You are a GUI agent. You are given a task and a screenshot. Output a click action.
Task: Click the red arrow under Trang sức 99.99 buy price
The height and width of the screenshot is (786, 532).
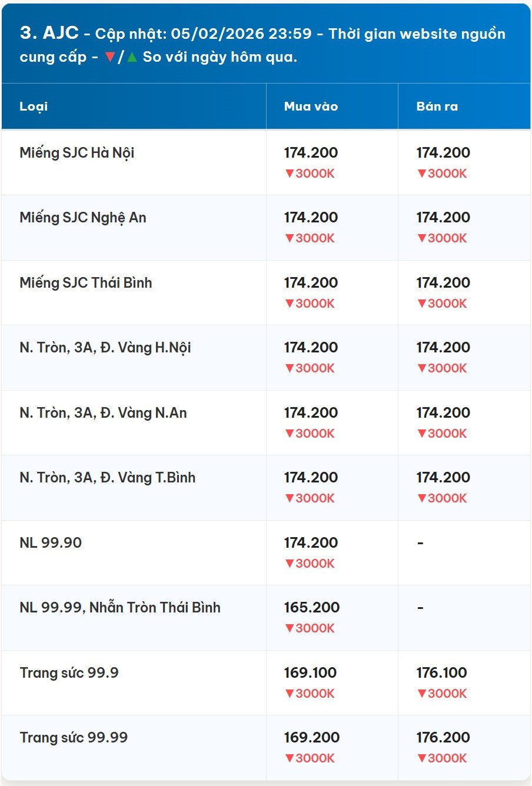point(290,758)
